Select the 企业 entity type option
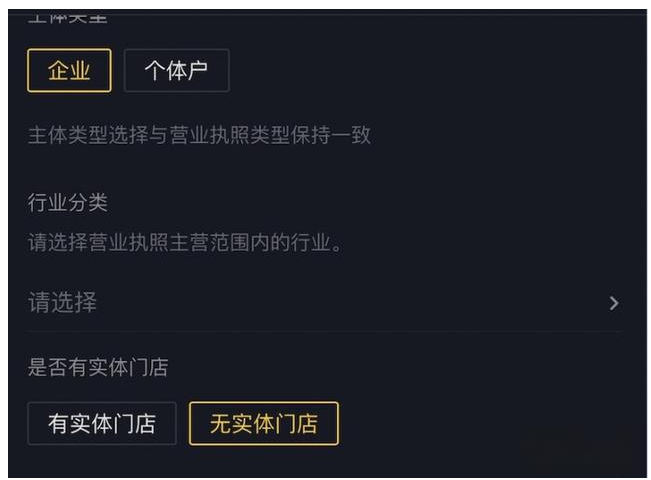 click(69, 71)
